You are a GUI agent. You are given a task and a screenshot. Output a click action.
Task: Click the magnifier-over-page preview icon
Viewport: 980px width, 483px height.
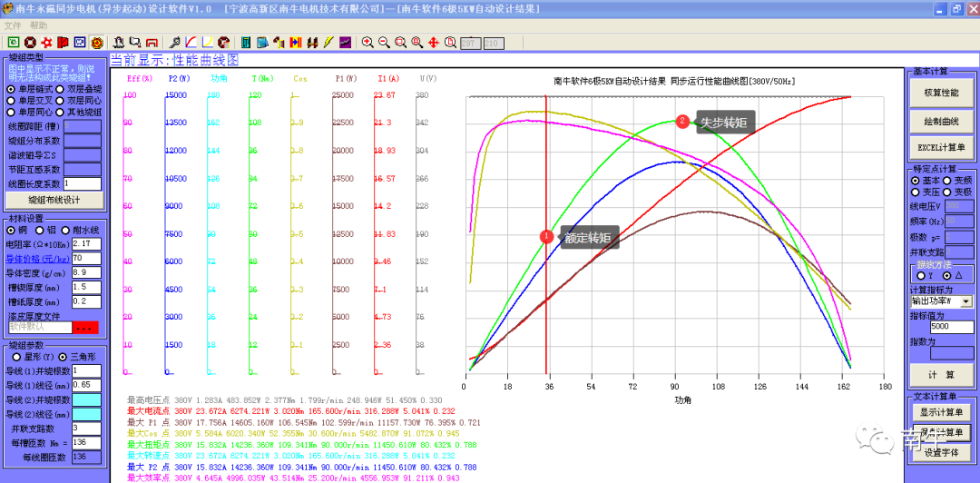(450, 43)
